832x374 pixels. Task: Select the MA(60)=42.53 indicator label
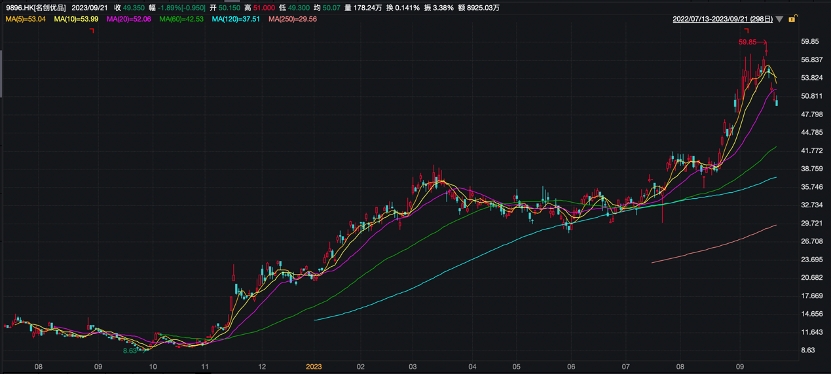[180, 19]
